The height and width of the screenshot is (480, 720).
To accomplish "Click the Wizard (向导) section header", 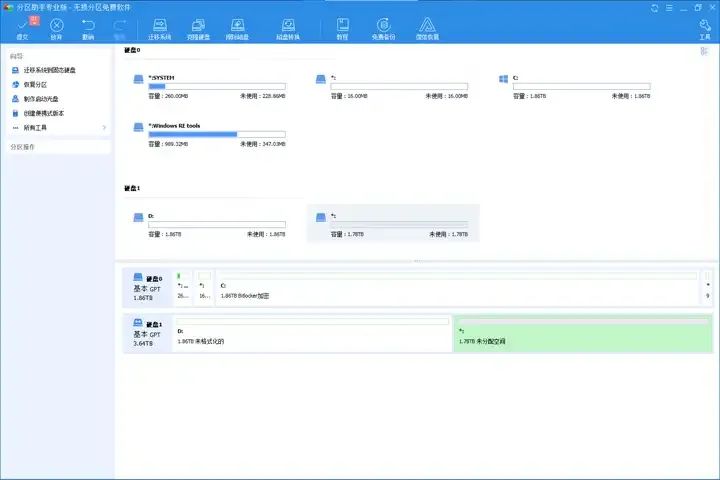I will click(17, 56).
